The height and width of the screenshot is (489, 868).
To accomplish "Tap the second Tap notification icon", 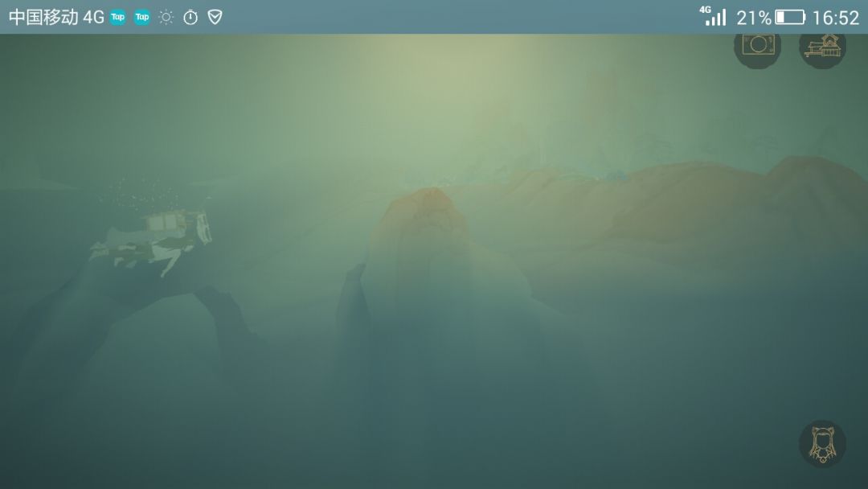I will 142,17.
